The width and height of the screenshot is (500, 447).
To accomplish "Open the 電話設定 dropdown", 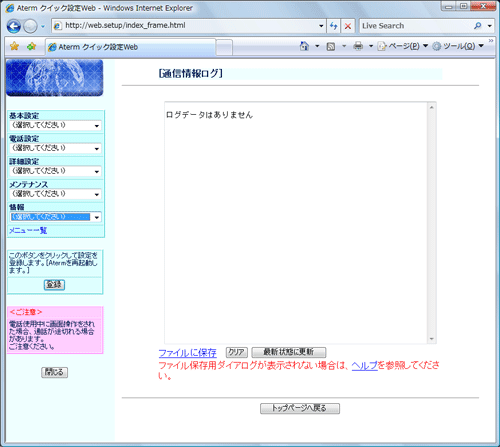I will [x=55, y=148].
